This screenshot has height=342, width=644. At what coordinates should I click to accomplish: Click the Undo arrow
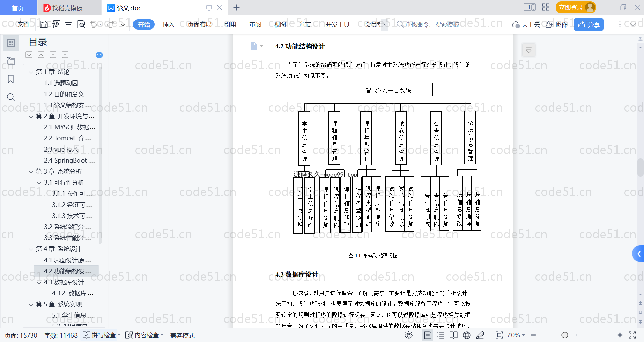(94, 24)
